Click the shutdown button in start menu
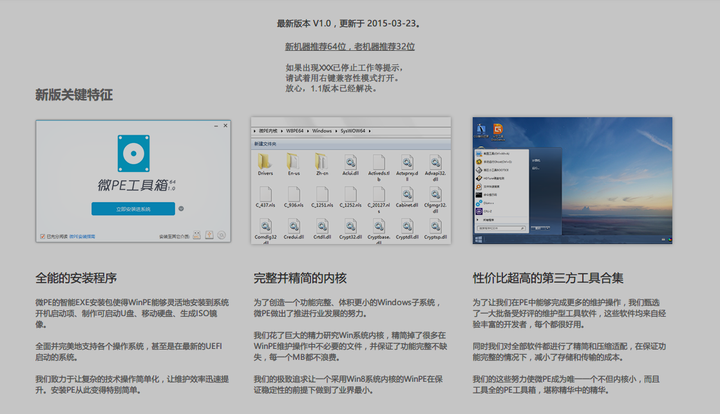This screenshot has width=720, height=414. [x=538, y=228]
